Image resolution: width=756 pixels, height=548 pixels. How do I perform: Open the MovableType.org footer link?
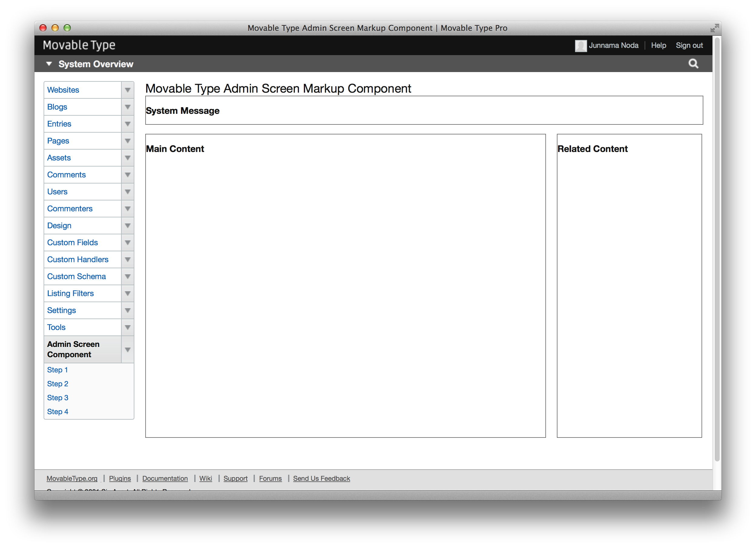(72, 479)
